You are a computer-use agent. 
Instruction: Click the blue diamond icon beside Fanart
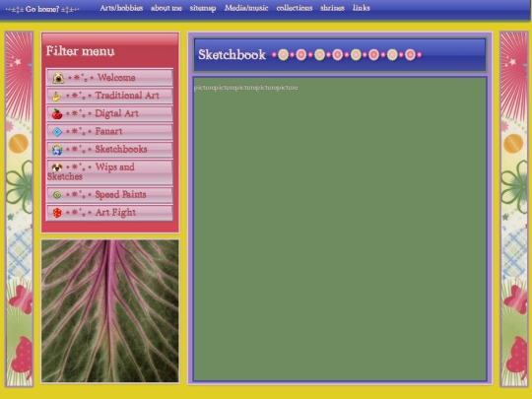pyautogui.click(x=57, y=132)
